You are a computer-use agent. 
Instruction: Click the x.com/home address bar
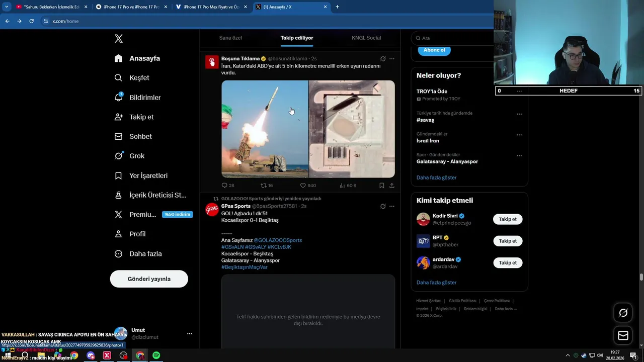(x=267, y=21)
